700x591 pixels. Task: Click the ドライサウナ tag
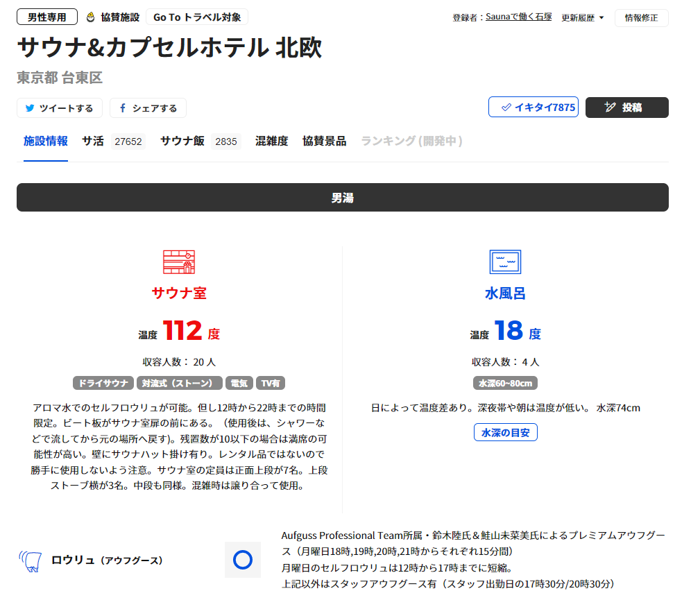coord(103,383)
